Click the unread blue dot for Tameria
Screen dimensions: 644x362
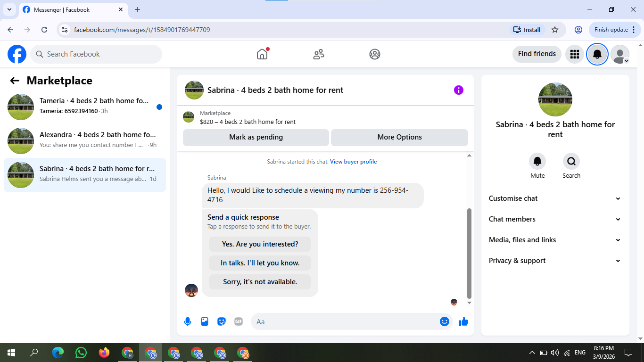pos(159,107)
